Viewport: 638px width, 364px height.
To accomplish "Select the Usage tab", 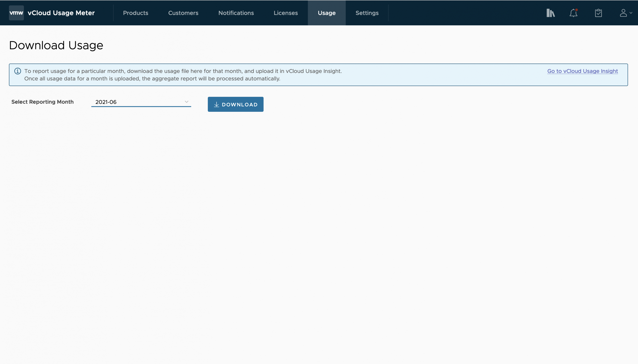I will coord(326,13).
